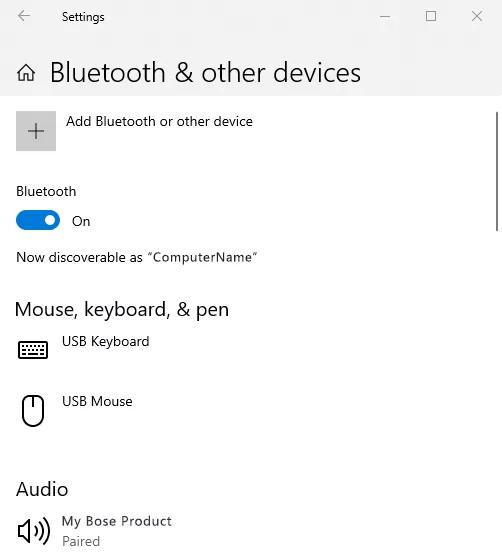Turn off the Bluetooth toggle

[38, 220]
